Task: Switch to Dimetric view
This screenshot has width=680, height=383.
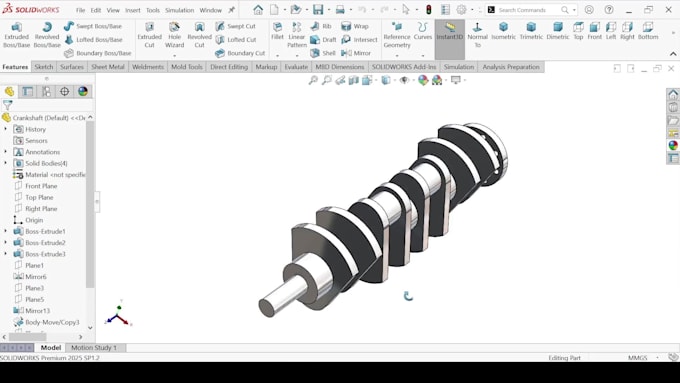Action: pyautogui.click(x=558, y=31)
